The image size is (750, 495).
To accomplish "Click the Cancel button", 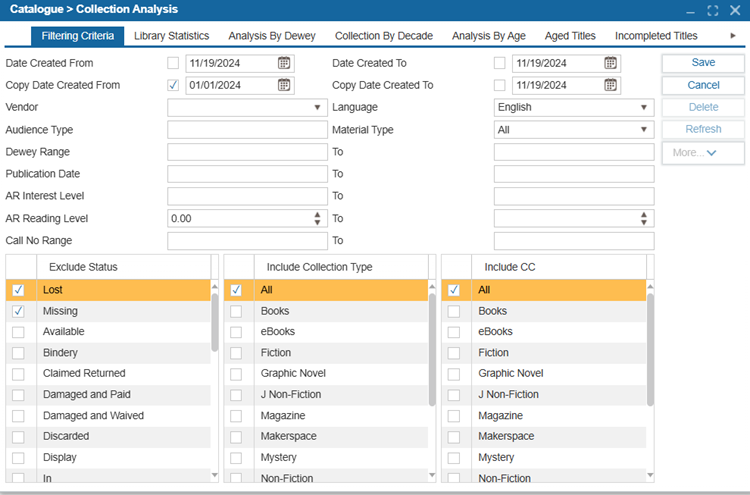I will [x=703, y=85].
